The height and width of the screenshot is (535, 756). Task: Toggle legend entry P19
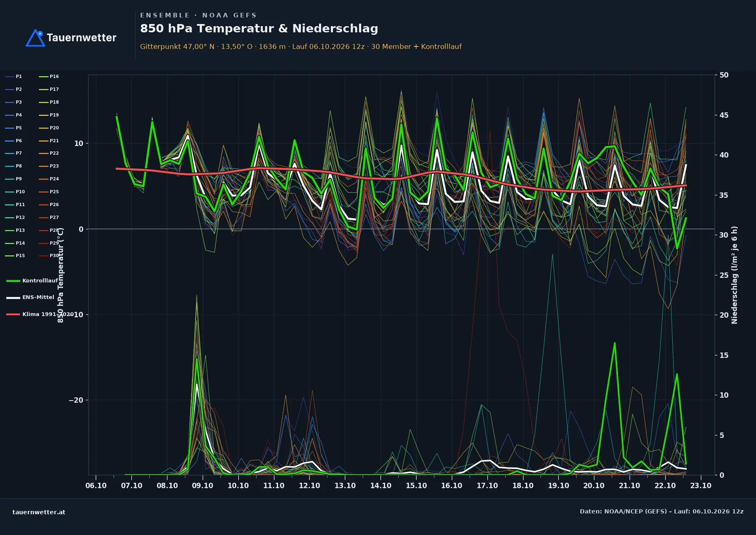click(49, 115)
